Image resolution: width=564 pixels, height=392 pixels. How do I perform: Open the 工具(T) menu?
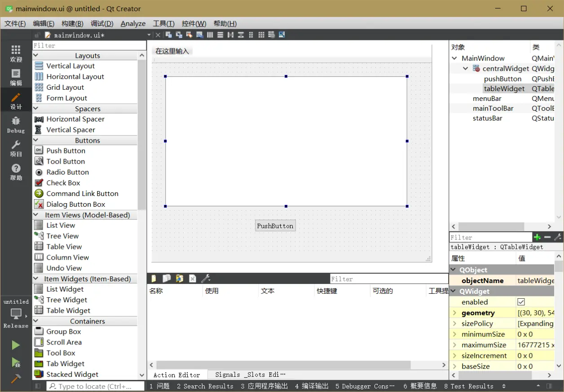click(x=163, y=23)
